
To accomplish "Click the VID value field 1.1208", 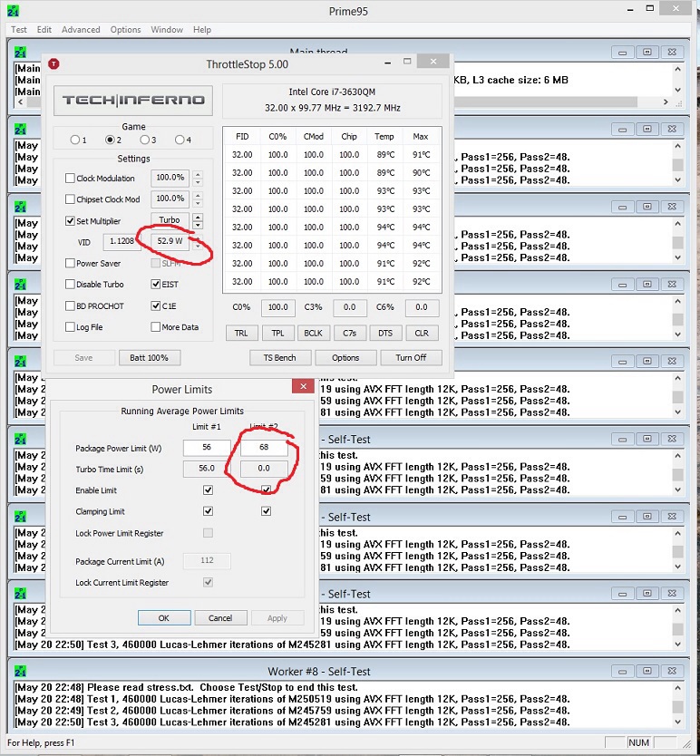I will click(122, 241).
